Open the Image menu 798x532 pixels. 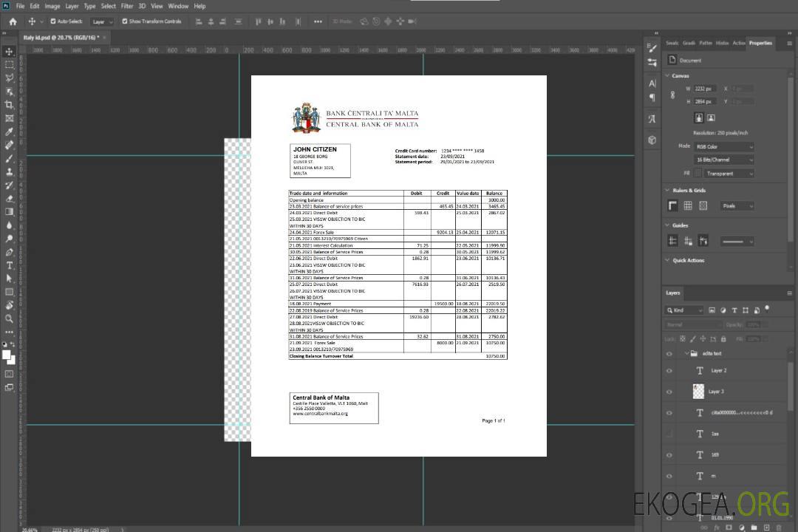point(52,6)
